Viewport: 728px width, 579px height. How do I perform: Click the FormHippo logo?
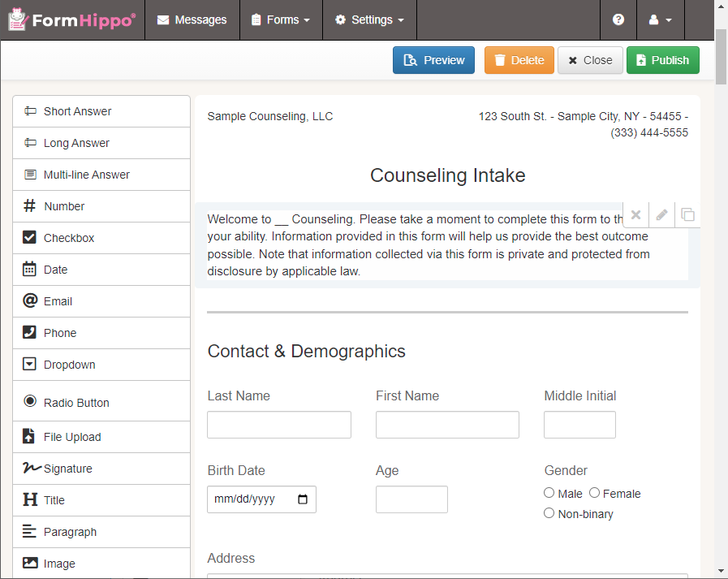[72, 19]
